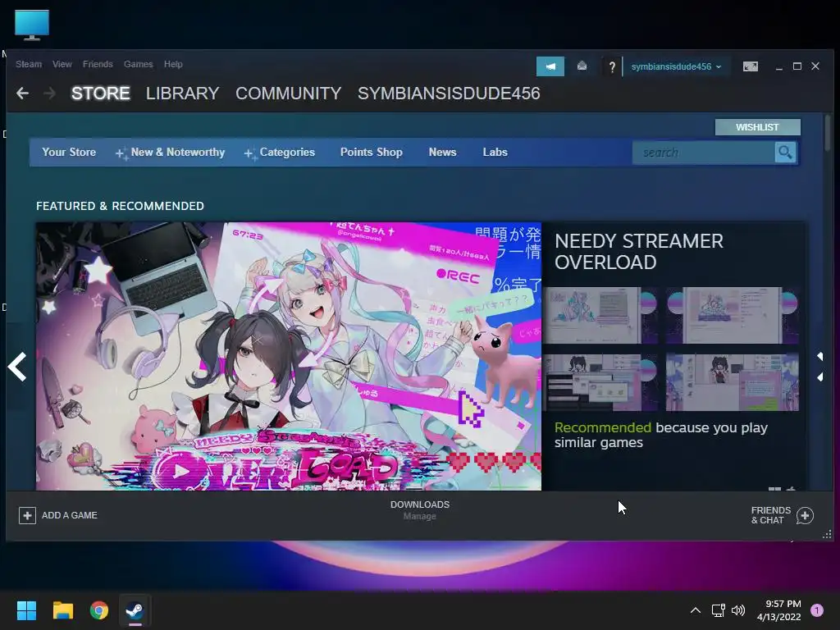Viewport: 840px width, 630px height.
Task: Open Needy Streamer Overload main banner
Action: [289, 356]
